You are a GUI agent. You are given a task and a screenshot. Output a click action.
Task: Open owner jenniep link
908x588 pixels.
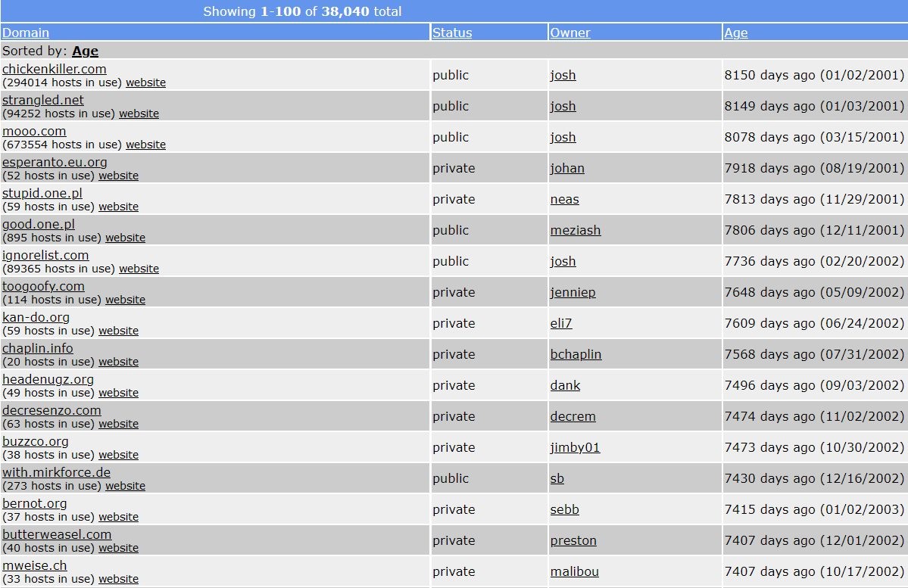point(573,292)
